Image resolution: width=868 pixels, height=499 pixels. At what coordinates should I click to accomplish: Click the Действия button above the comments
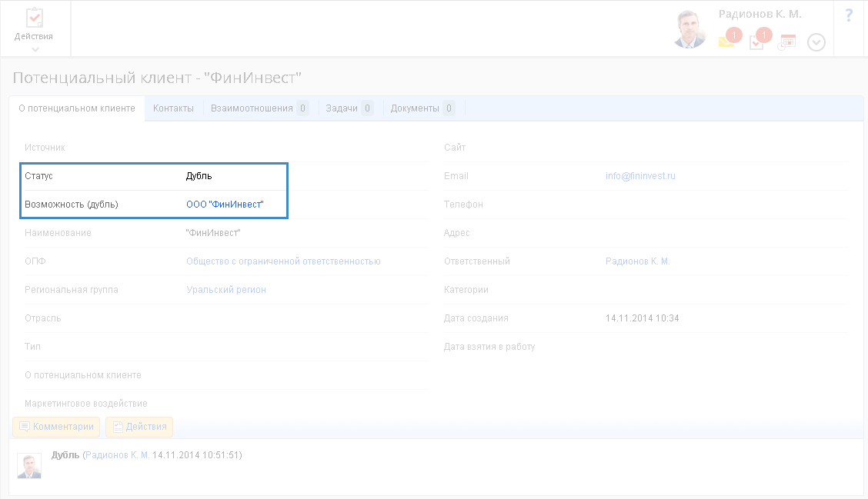(x=139, y=427)
